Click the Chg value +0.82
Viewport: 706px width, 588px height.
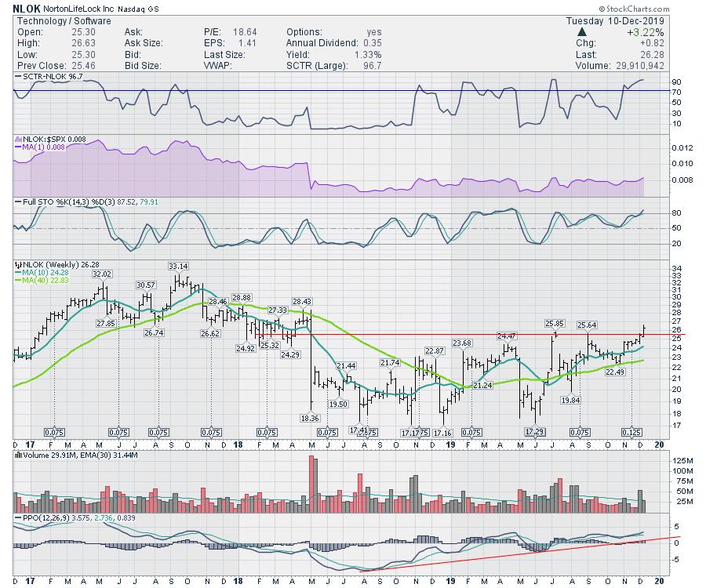pyautogui.click(x=652, y=43)
